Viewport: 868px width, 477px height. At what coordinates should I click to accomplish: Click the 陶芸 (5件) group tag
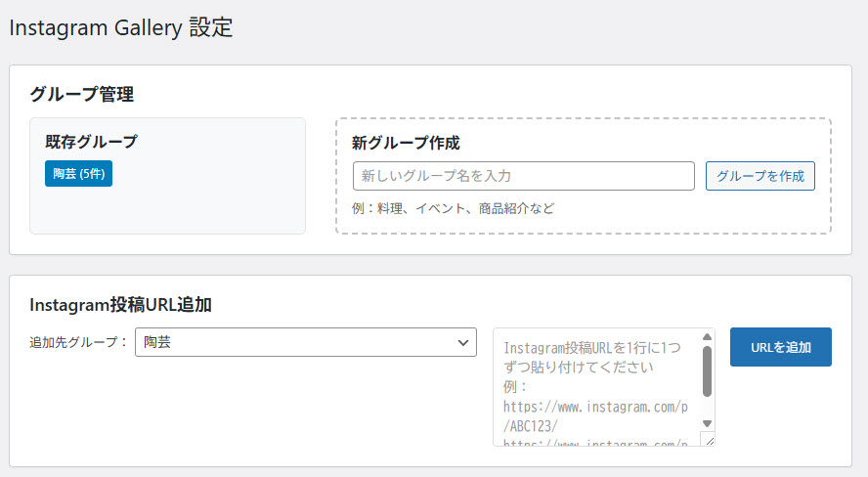click(x=78, y=174)
